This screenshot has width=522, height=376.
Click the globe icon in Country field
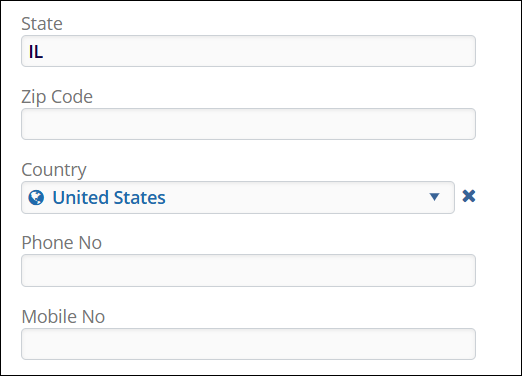click(x=36, y=197)
